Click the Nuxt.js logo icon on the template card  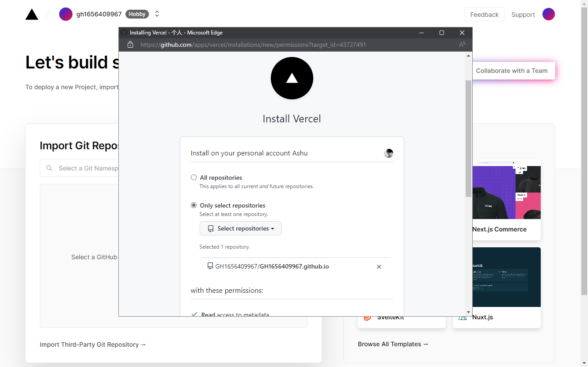463,317
